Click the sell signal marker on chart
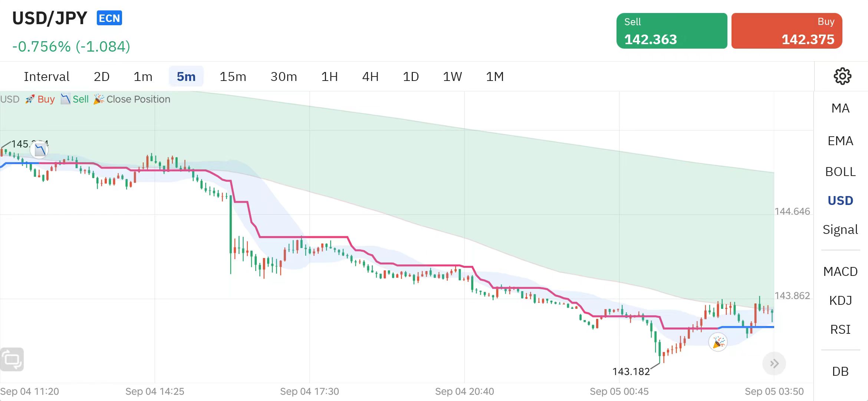The width and height of the screenshot is (868, 401). 39,150
